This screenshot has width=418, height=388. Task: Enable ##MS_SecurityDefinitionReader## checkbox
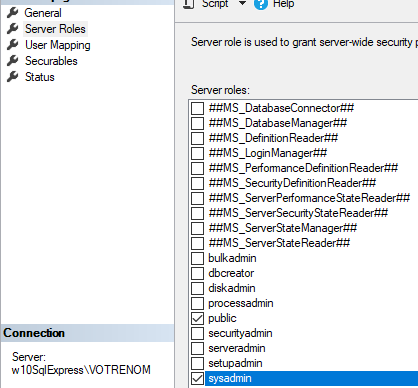pyautogui.click(x=197, y=183)
